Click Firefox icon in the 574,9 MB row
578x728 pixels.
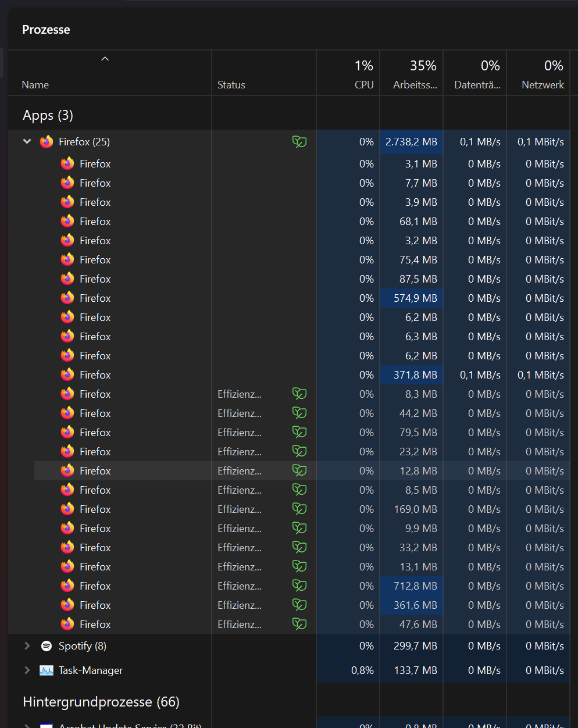point(67,298)
